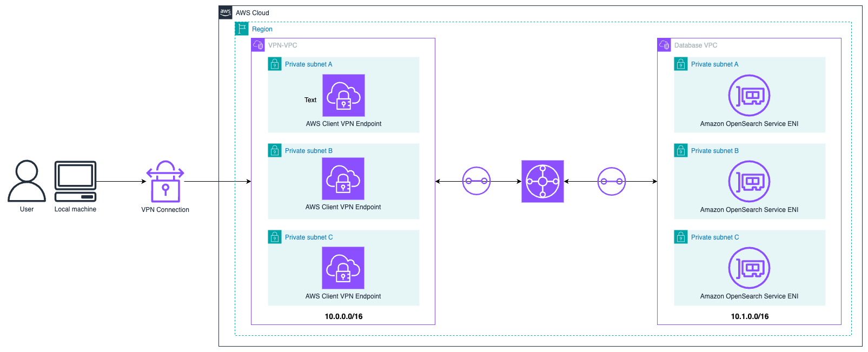Select Client VPN Endpoint icon in VPN-VPC subnet C
The height and width of the screenshot is (352, 868).
pos(343,268)
